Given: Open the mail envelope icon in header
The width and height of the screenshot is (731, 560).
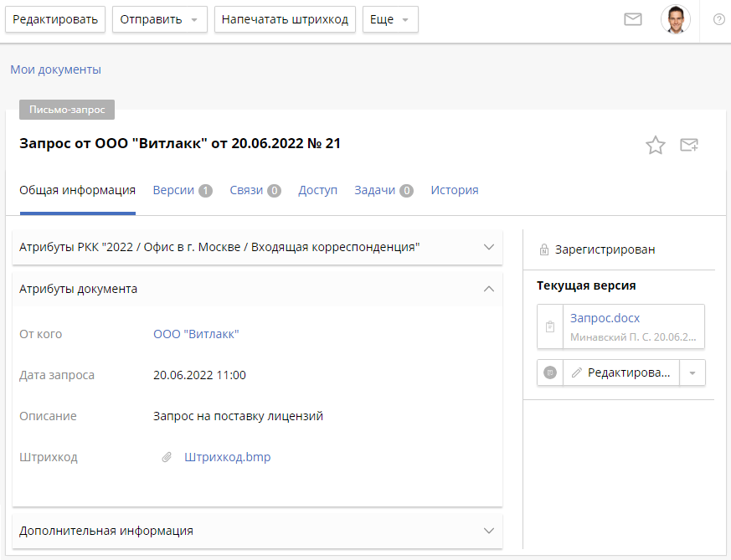Looking at the screenshot, I should (x=633, y=19).
